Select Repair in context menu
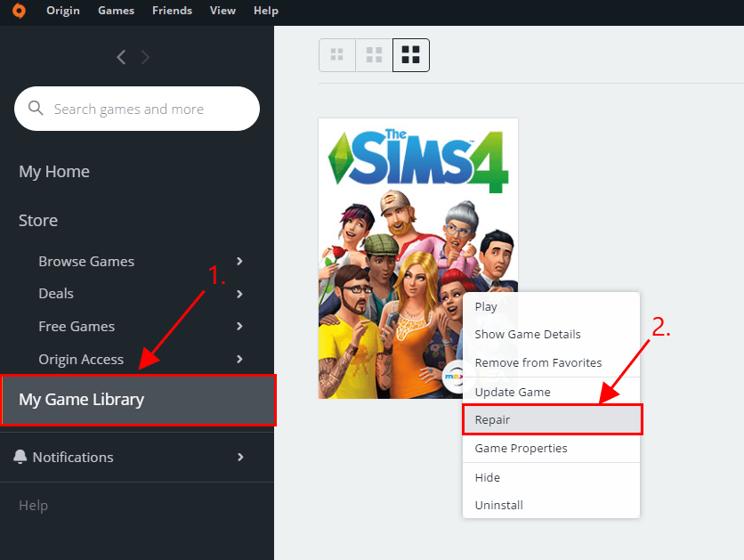The image size is (744, 560). point(553,419)
